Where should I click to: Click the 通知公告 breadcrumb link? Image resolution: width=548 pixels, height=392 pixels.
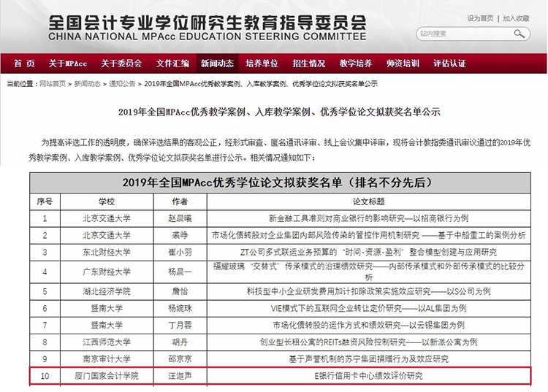click(122, 84)
